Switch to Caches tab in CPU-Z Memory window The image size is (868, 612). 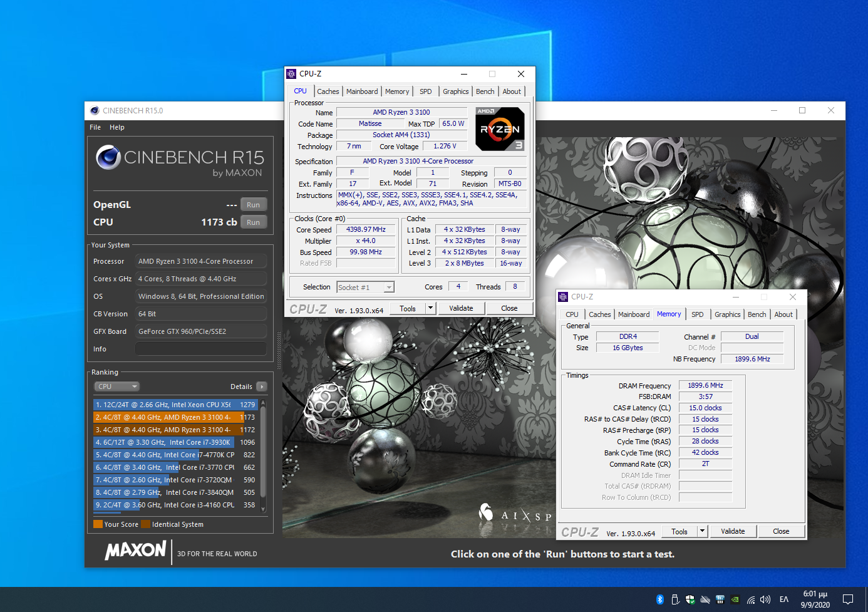tap(600, 314)
